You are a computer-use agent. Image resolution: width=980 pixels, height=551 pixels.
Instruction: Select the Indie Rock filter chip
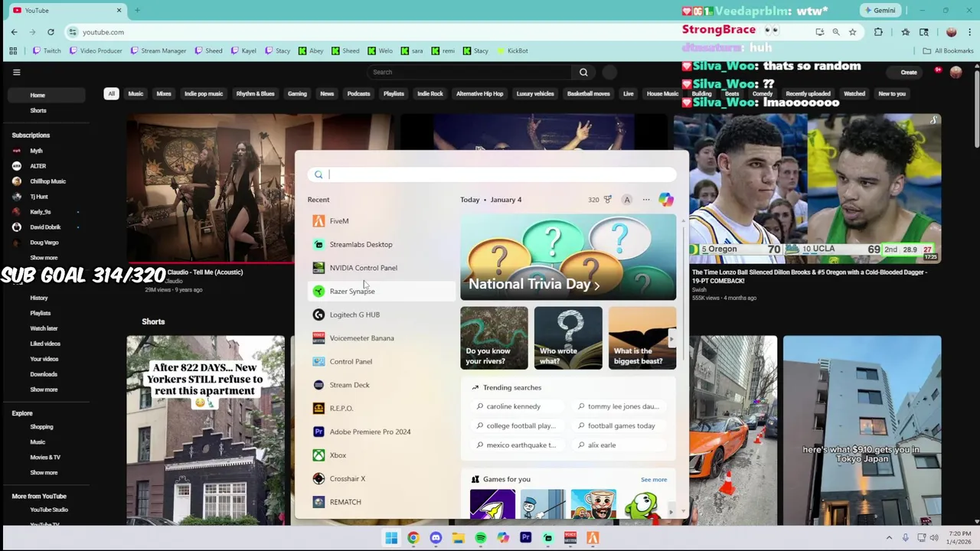[x=430, y=93]
